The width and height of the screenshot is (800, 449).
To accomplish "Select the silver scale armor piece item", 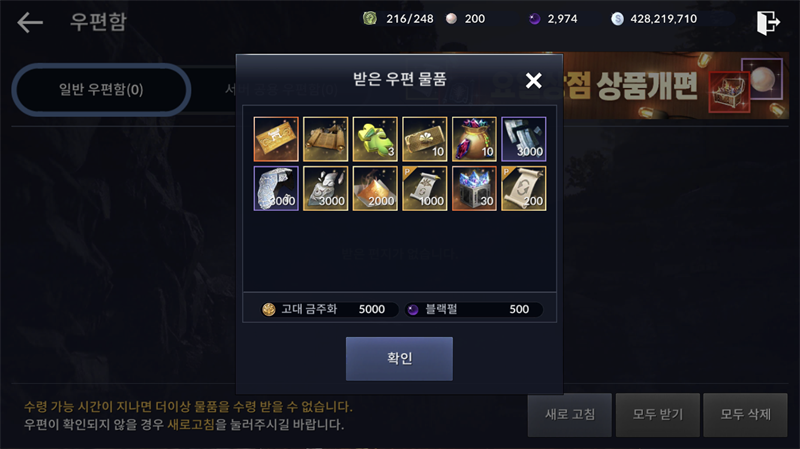I will click(276, 188).
